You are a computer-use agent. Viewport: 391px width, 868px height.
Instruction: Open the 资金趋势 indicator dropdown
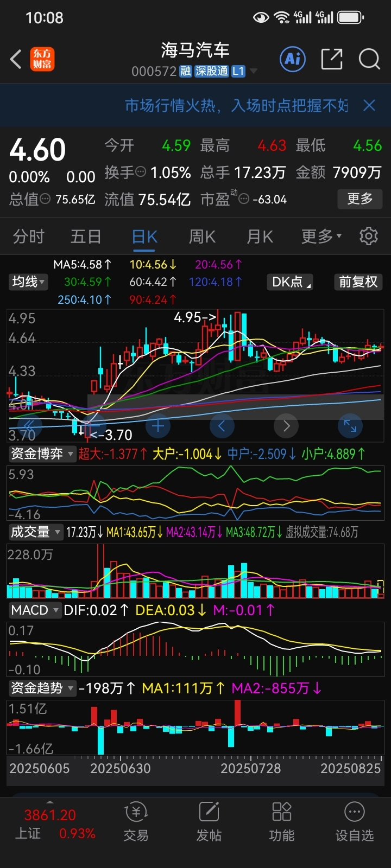tap(41, 688)
